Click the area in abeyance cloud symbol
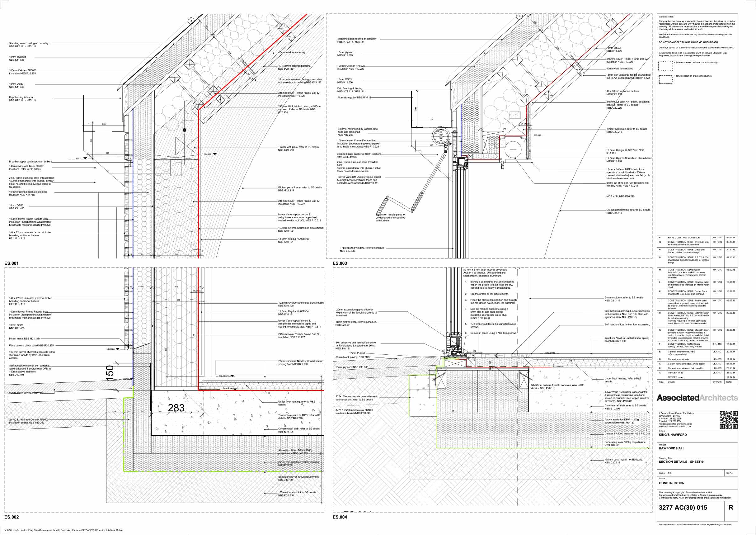 666,79
